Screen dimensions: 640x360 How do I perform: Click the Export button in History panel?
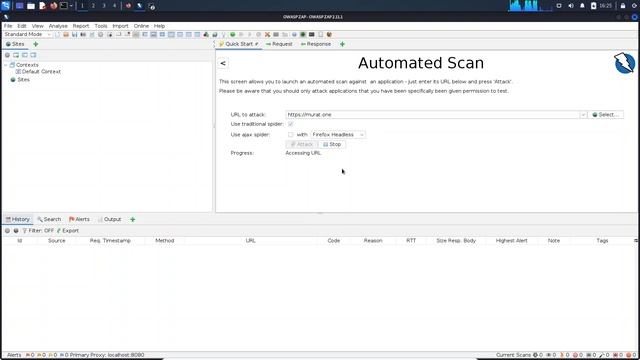click(68, 231)
